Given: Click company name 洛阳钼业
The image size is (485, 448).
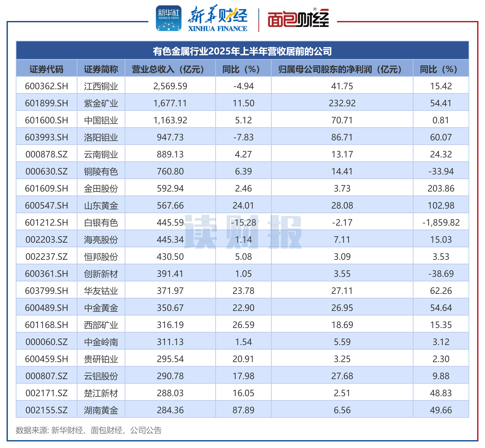Looking at the screenshot, I should point(101,137).
